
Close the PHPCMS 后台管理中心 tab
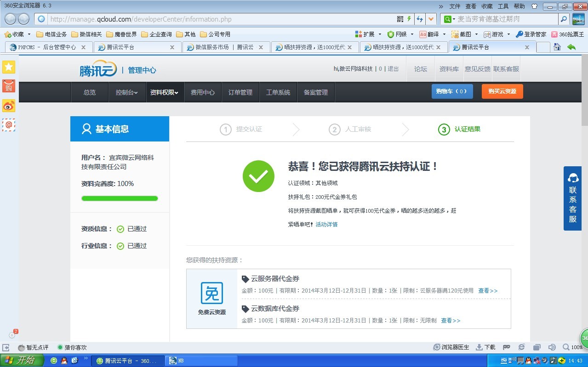click(83, 47)
